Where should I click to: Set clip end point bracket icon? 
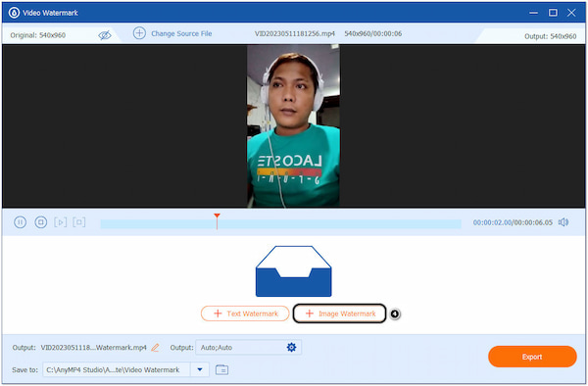[x=79, y=222]
